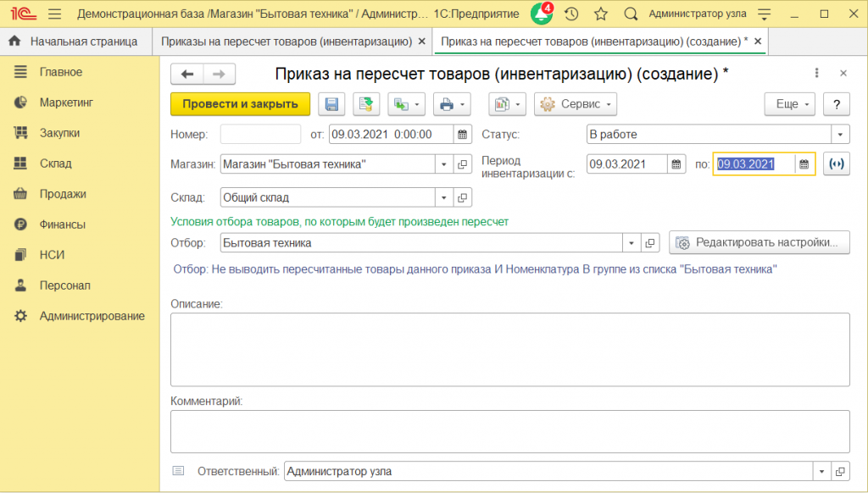Switch to Приказы на пересчет товаров list tab
The image size is (868, 493).
(x=287, y=42)
